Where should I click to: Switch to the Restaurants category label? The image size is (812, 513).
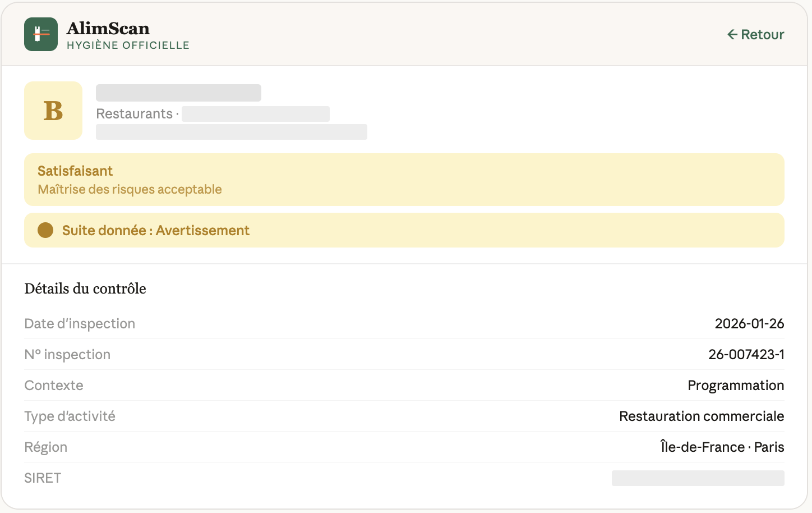pyautogui.click(x=134, y=113)
